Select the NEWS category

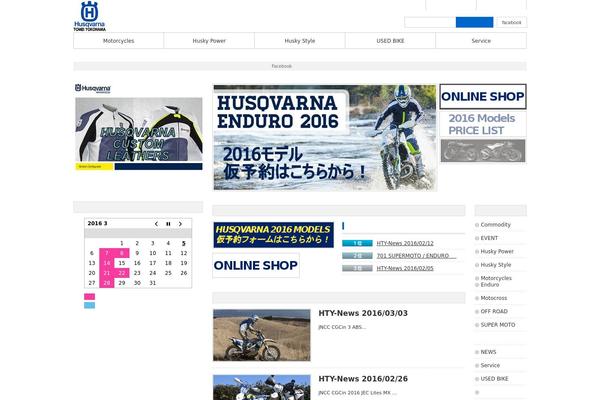488,352
